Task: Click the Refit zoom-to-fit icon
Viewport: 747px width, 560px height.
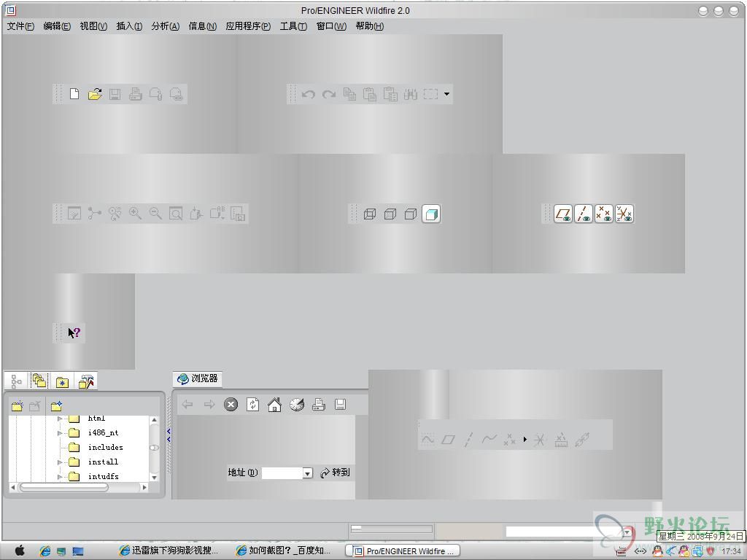Action: point(176,214)
